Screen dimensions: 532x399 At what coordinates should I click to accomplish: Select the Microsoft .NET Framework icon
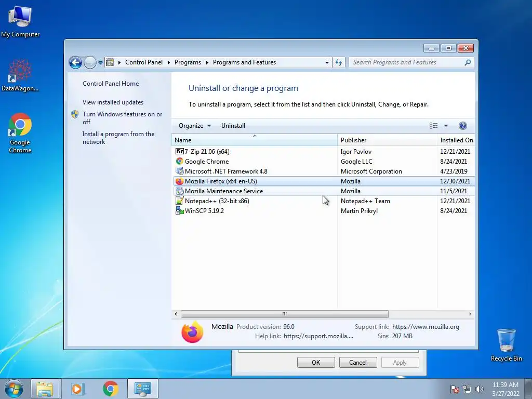click(x=179, y=171)
